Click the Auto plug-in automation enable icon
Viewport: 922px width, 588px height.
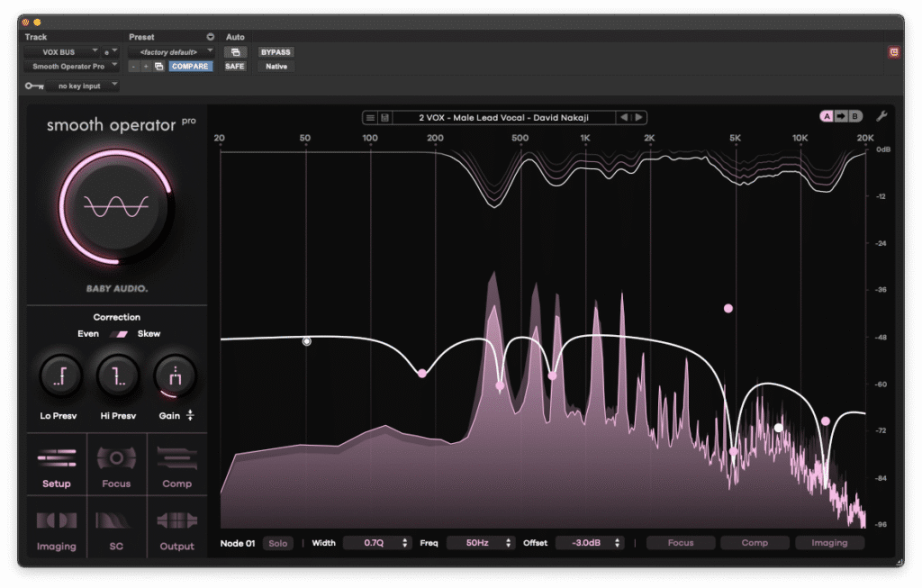[235, 52]
